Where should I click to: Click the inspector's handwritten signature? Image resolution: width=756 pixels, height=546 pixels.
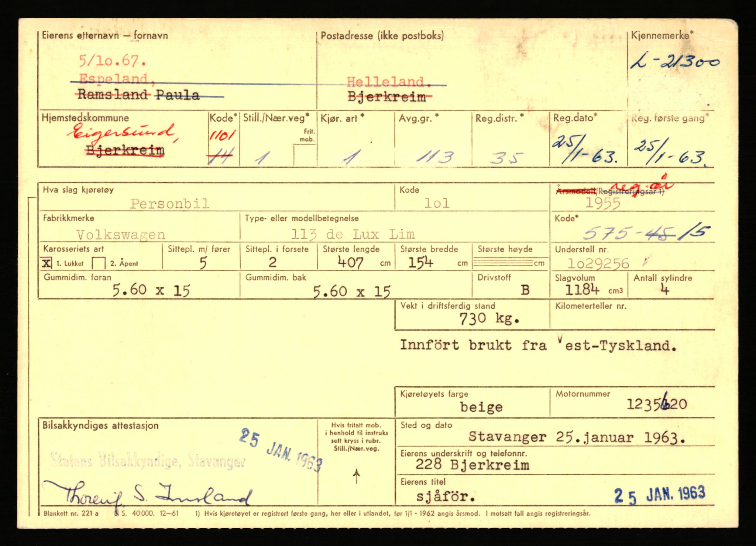click(148, 493)
